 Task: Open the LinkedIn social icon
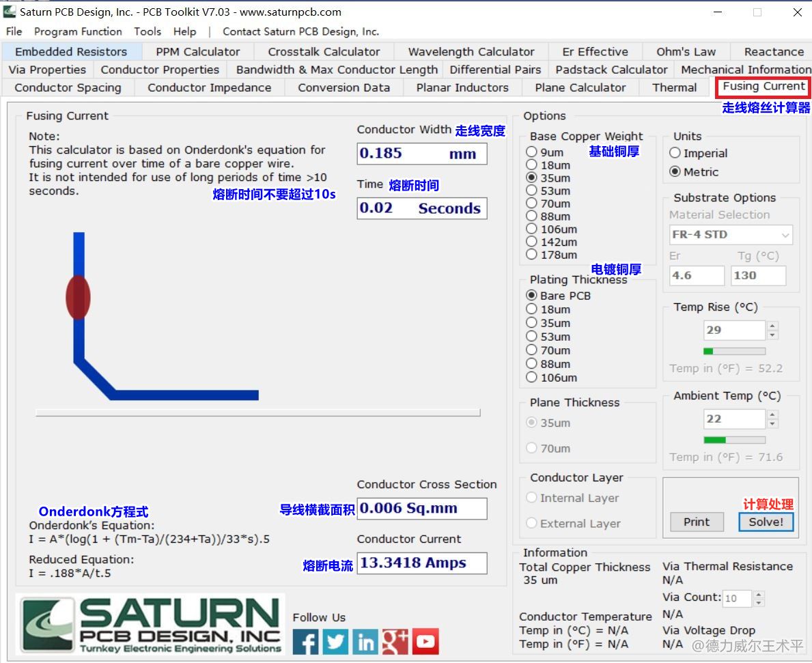365,642
